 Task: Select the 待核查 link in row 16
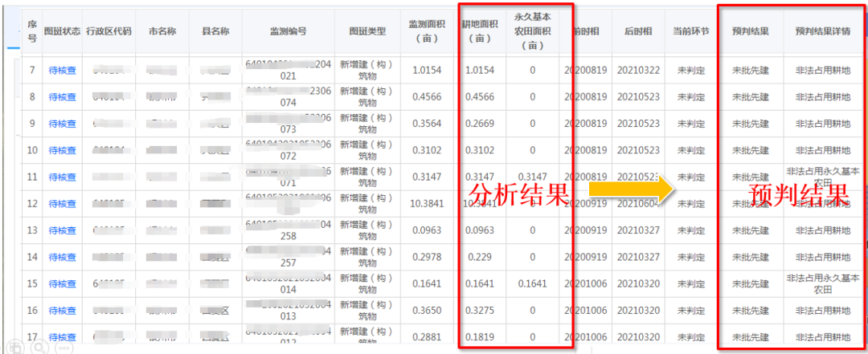[x=62, y=310]
